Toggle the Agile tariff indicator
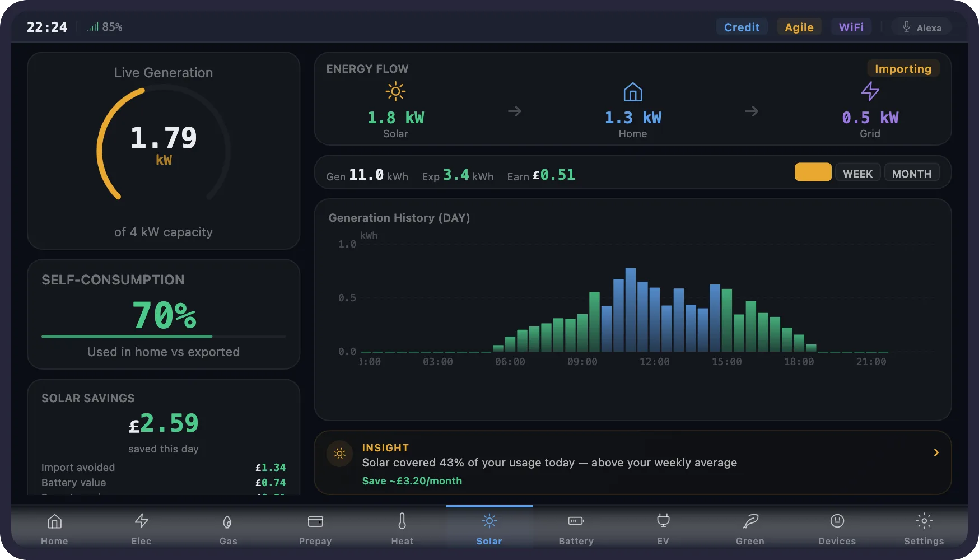979x560 pixels. tap(799, 26)
